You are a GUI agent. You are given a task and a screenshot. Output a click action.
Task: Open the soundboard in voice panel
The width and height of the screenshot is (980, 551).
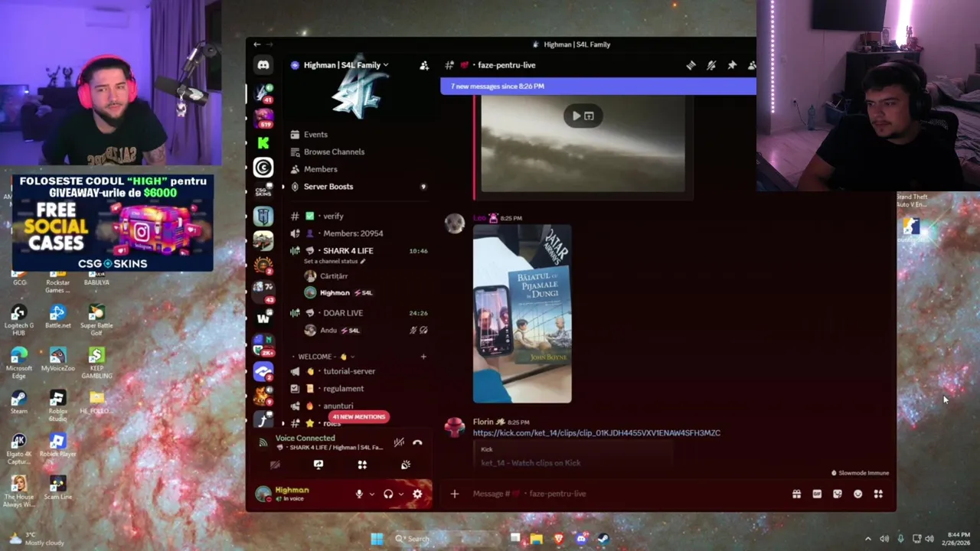pyautogui.click(x=406, y=465)
